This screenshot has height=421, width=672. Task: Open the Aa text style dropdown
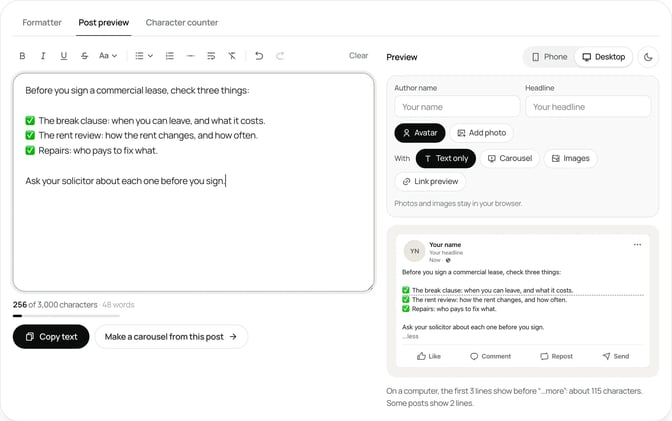pos(108,56)
